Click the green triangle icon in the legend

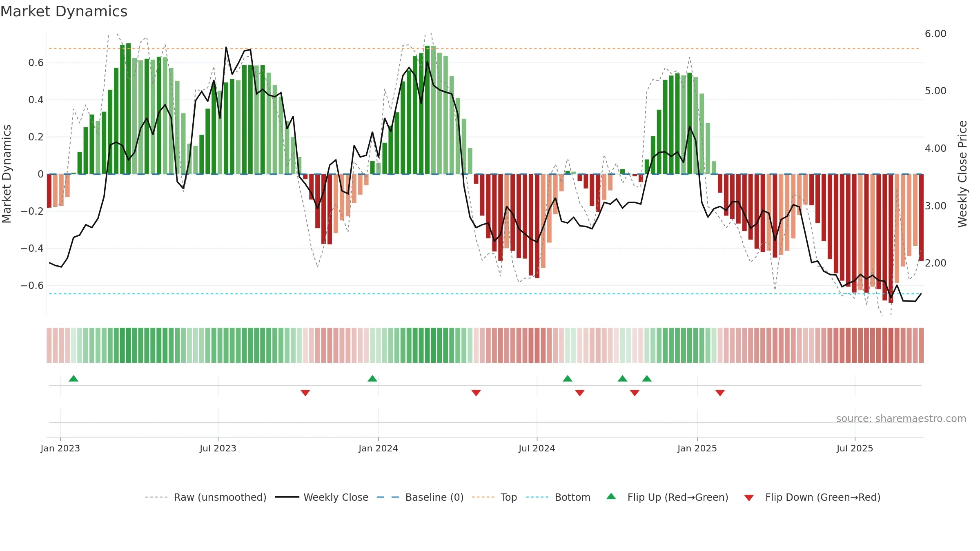611,496
